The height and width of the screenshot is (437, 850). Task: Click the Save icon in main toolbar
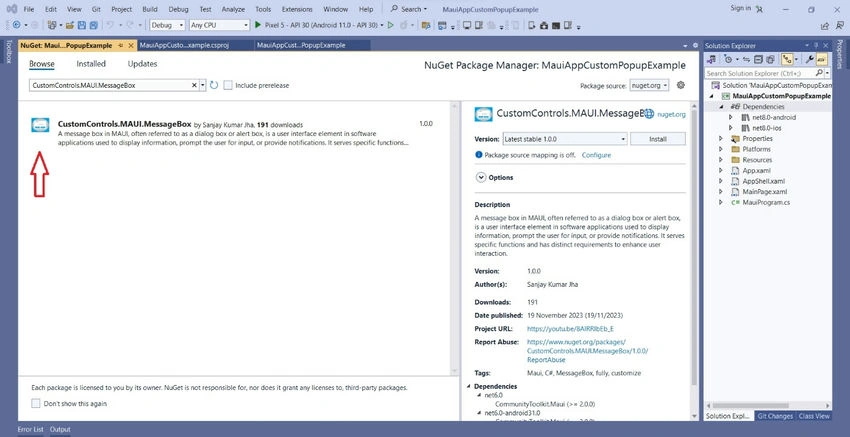(82, 25)
